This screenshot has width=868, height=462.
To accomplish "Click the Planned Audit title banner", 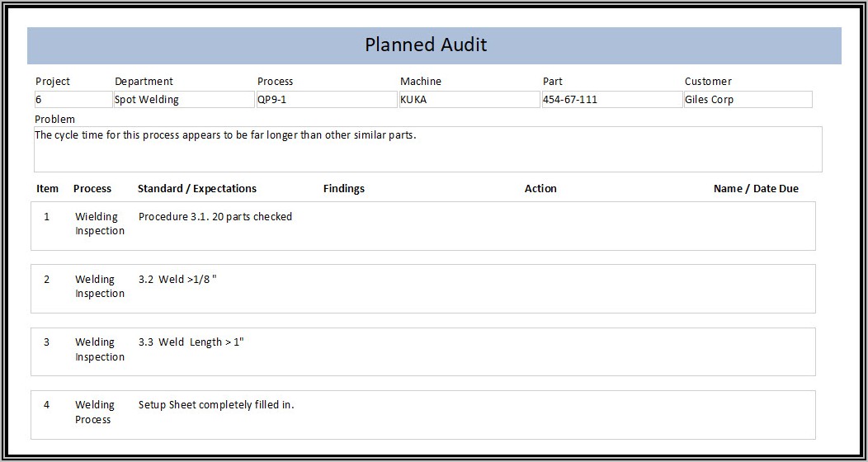I will [x=426, y=45].
